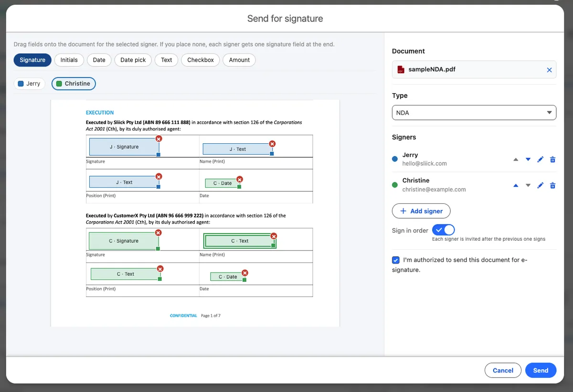Click the CONFIDENTIAL footer text
The image size is (573, 392).
(183, 316)
